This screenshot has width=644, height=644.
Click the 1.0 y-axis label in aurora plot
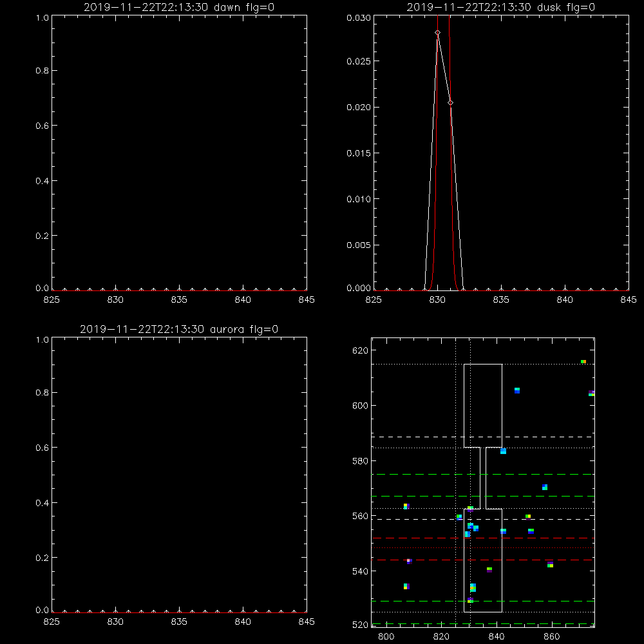click(43, 339)
